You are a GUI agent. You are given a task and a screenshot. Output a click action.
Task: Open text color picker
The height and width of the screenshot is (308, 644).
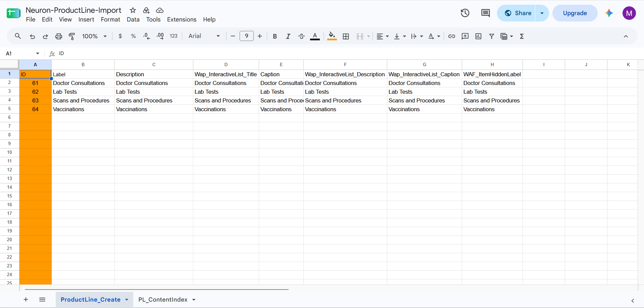pyautogui.click(x=315, y=36)
